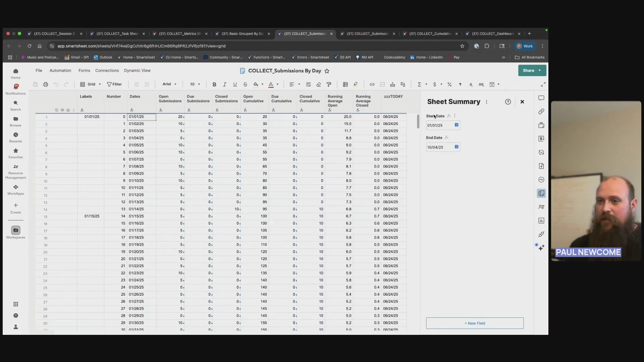The height and width of the screenshot is (362, 644).
Task: Toggle Strikethrough formatting
Action: pos(245,84)
